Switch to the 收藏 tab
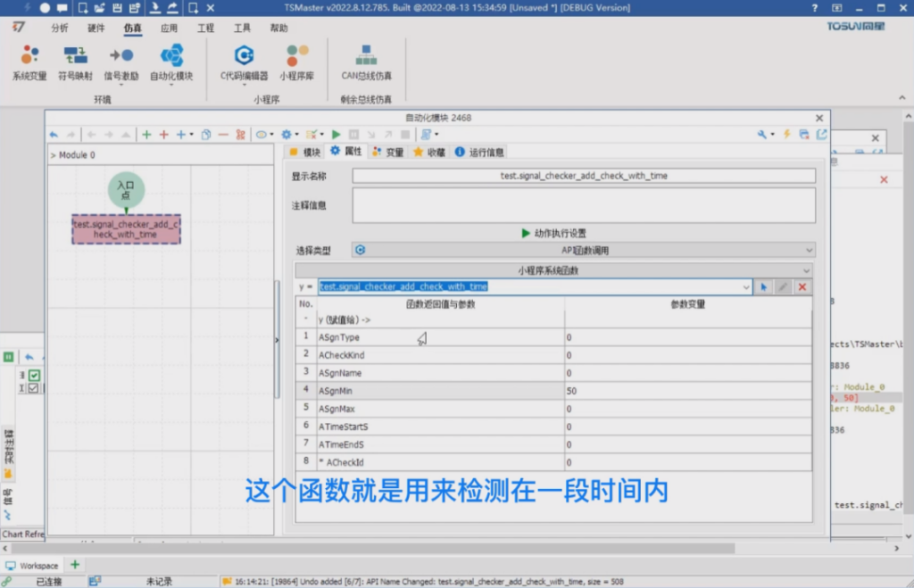 pos(429,152)
